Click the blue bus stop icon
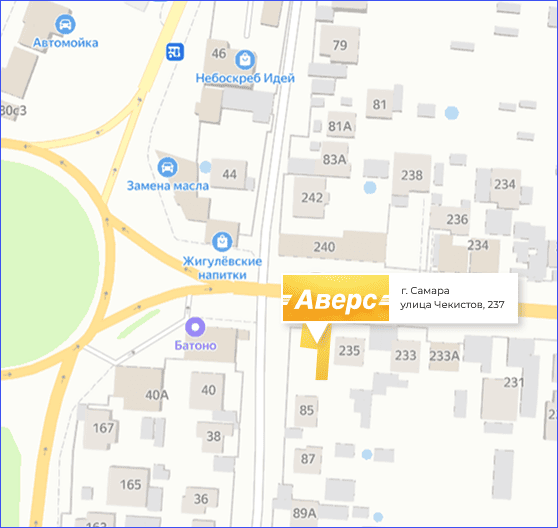This screenshot has width=558, height=528. [x=175, y=52]
